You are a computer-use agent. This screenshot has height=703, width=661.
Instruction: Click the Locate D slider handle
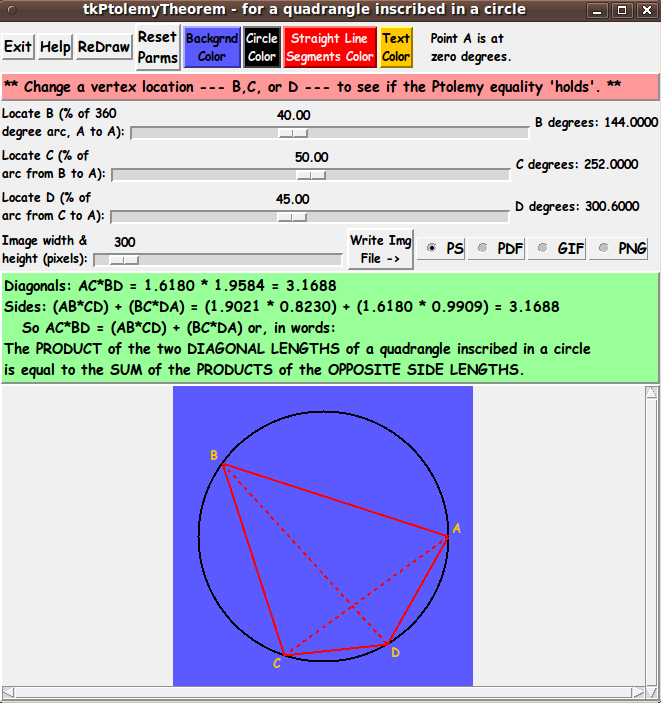[292, 217]
